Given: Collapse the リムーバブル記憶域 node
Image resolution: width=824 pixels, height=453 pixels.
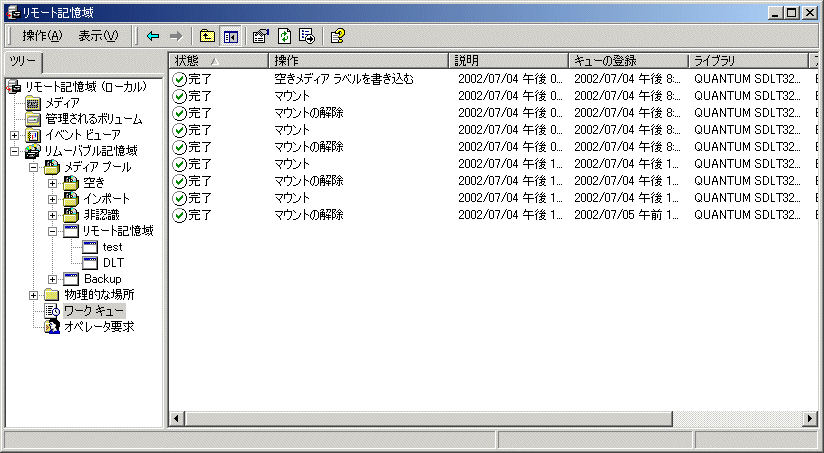Looking at the screenshot, I should [15, 151].
